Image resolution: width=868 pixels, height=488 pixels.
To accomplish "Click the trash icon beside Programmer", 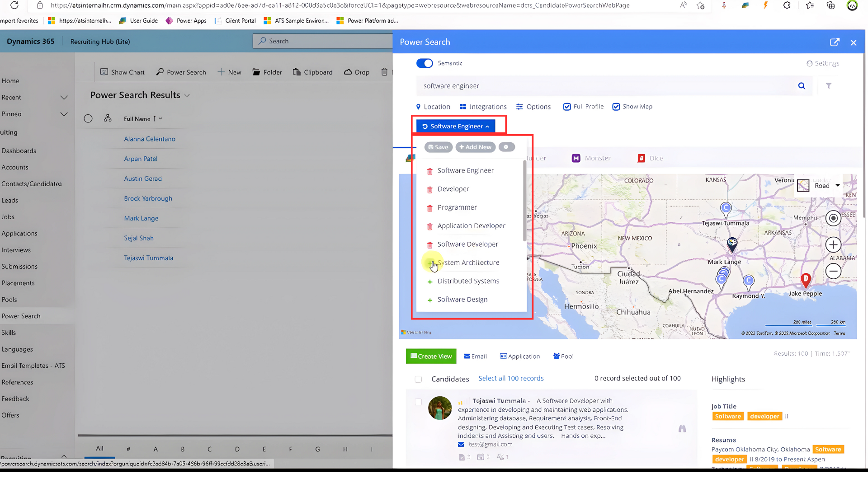I will pos(430,208).
